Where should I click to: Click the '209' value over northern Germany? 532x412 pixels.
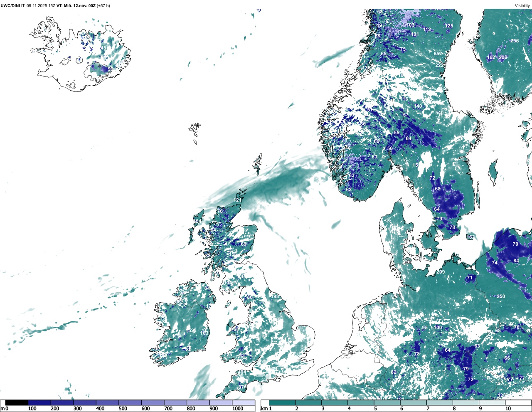441,272
